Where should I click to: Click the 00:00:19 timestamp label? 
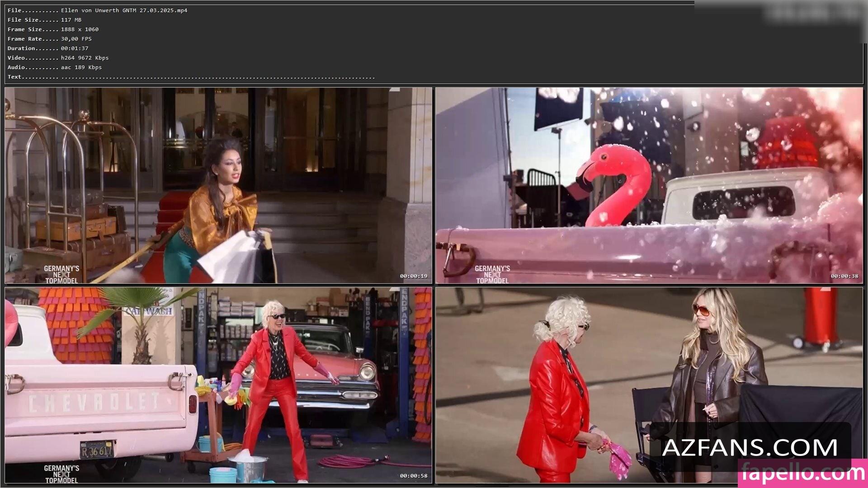pos(413,276)
